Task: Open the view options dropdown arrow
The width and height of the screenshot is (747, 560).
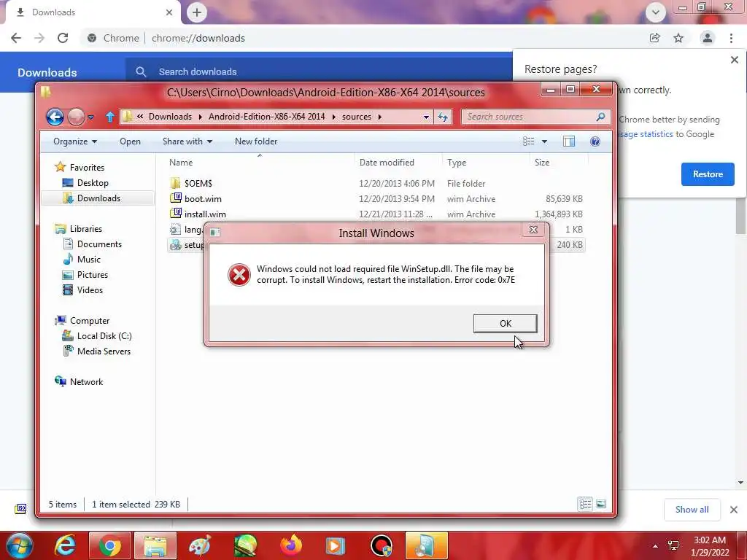Action: pyautogui.click(x=544, y=141)
